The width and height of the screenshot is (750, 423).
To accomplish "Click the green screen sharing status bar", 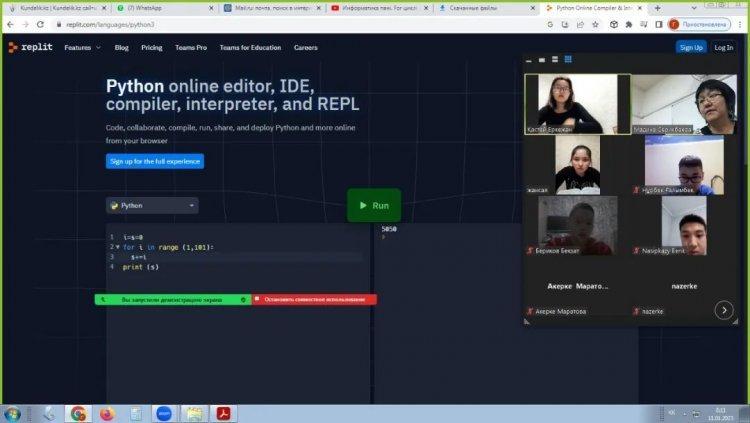I will tap(173, 300).
